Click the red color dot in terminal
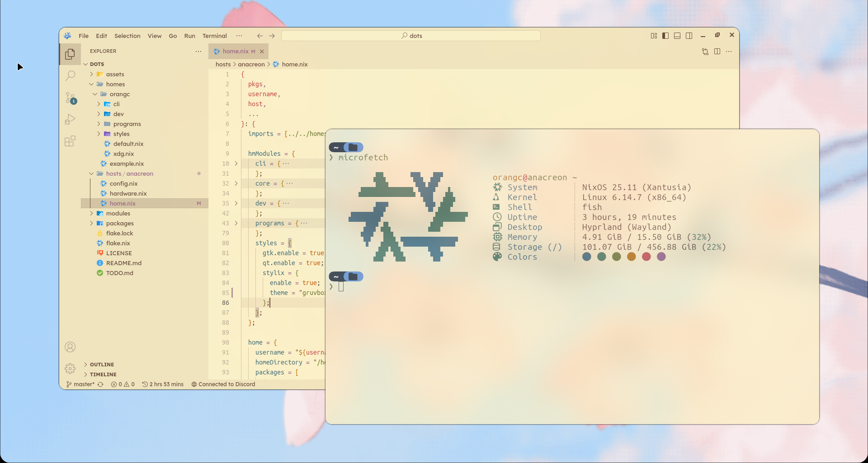868x463 pixels. coord(646,257)
